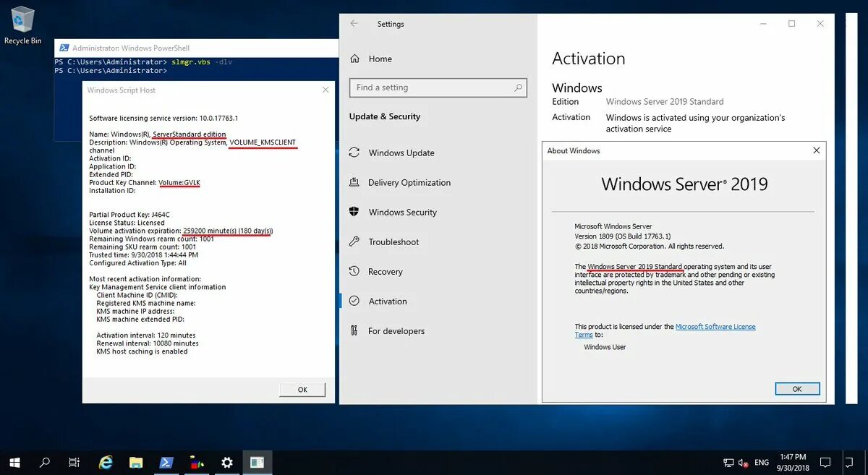The image size is (868, 475).
Task: Click the ENG language indicator
Action: click(762, 463)
